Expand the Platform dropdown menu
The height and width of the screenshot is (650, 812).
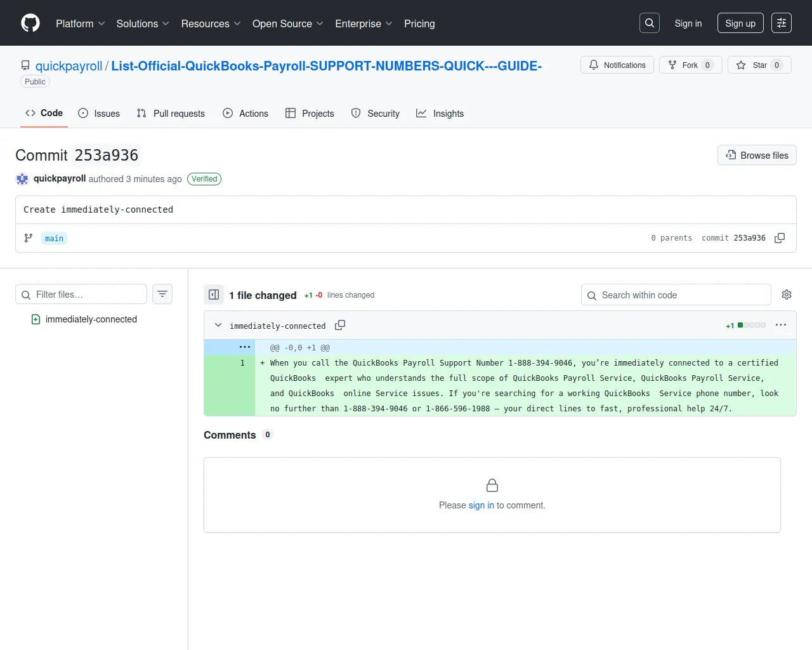(80, 23)
